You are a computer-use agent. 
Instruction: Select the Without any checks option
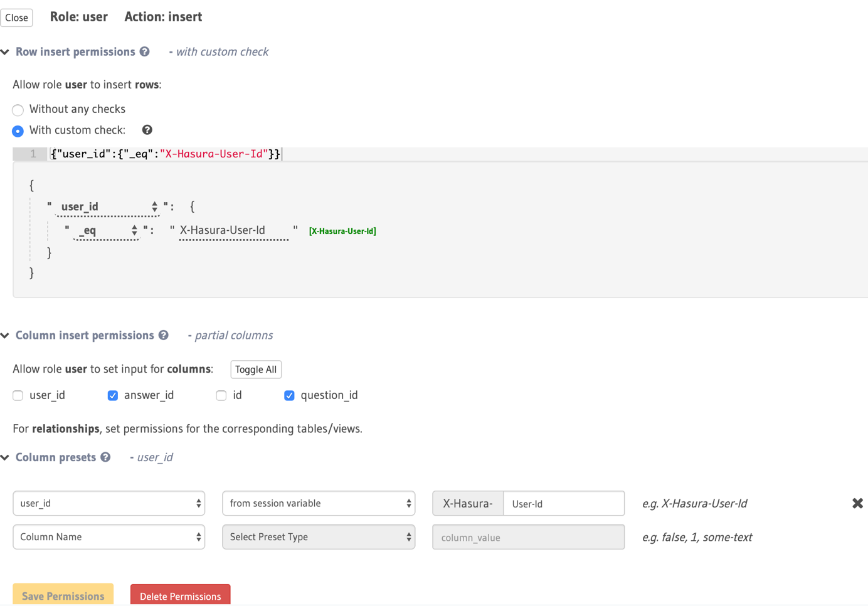[x=18, y=110]
